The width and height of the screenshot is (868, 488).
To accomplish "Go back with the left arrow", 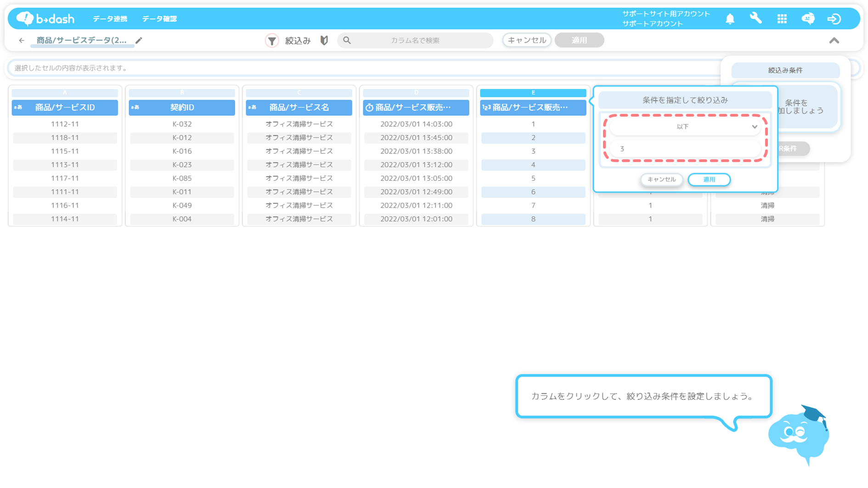I will (22, 40).
